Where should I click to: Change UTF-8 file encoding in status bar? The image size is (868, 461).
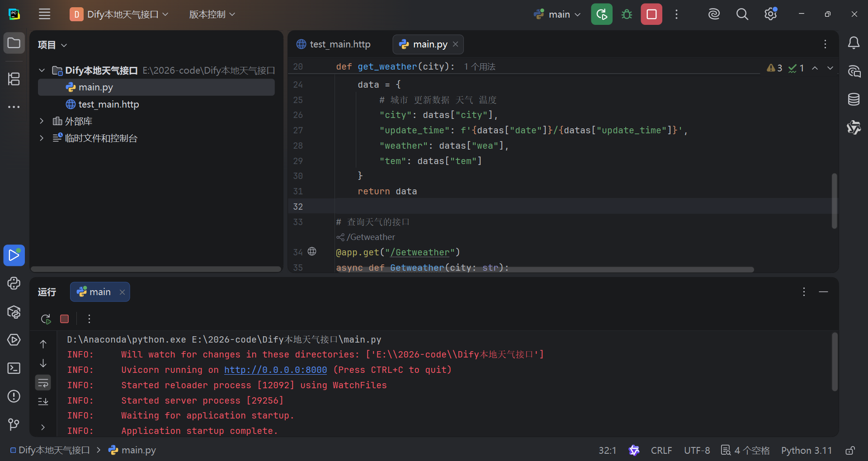pyautogui.click(x=697, y=451)
